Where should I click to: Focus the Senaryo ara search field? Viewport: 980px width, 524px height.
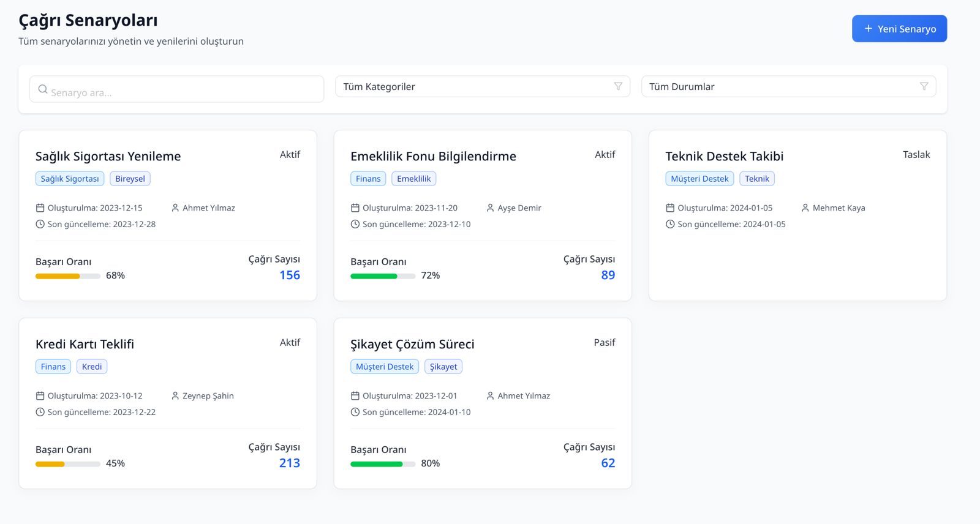184,92
